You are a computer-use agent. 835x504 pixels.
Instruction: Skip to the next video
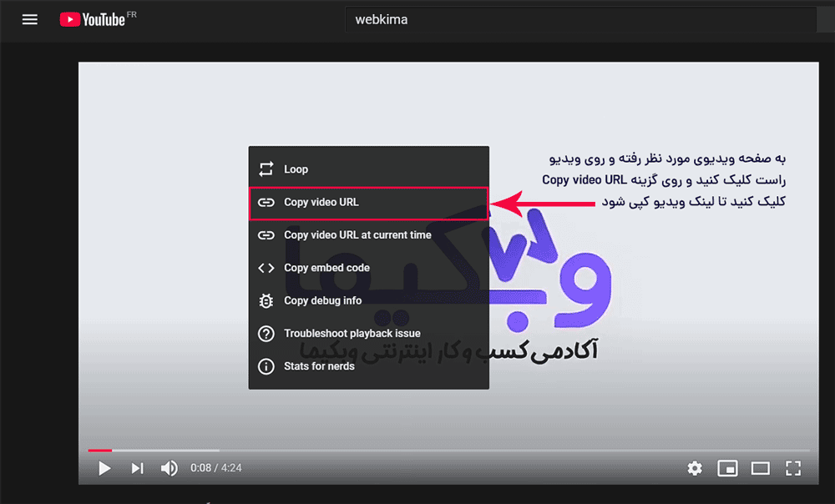(x=138, y=468)
